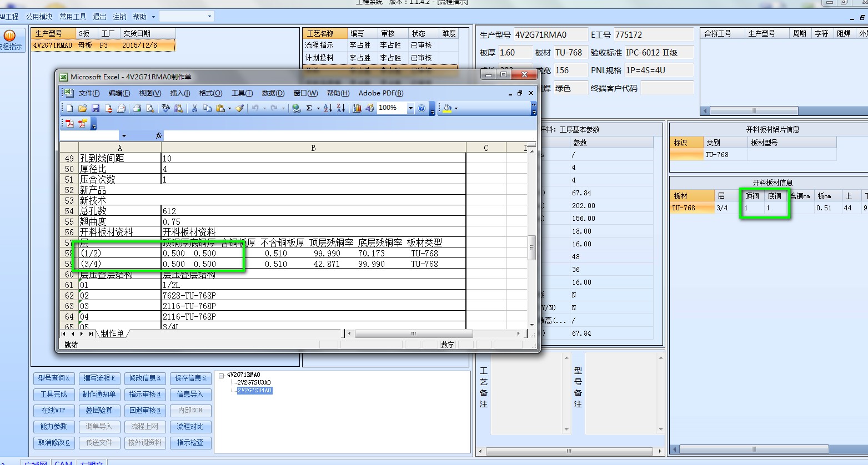Viewport: 868px width, 465px height.
Task: Click the Insert Hyperlink globe icon
Action: point(297,108)
